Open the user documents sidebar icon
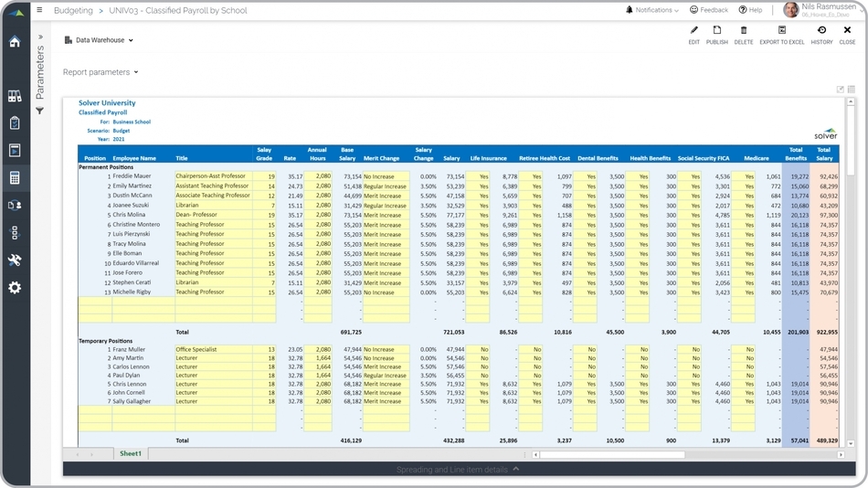This screenshot has width=868, height=488. [15, 205]
